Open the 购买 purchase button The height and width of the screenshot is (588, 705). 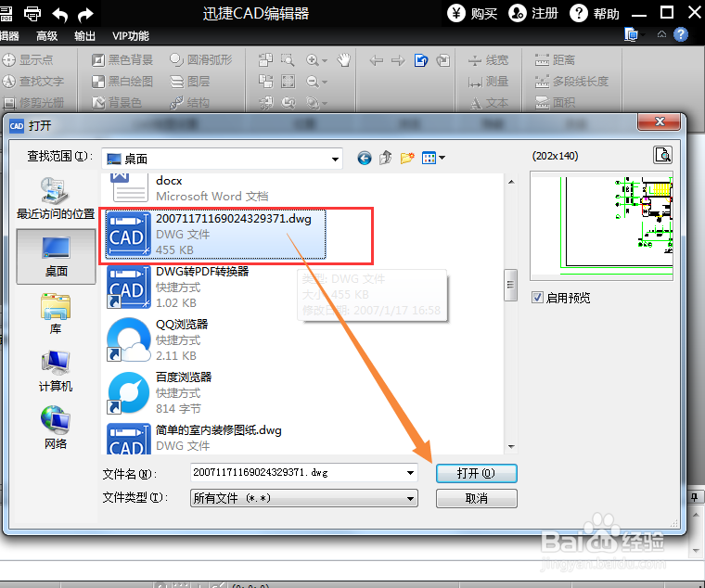472,14
